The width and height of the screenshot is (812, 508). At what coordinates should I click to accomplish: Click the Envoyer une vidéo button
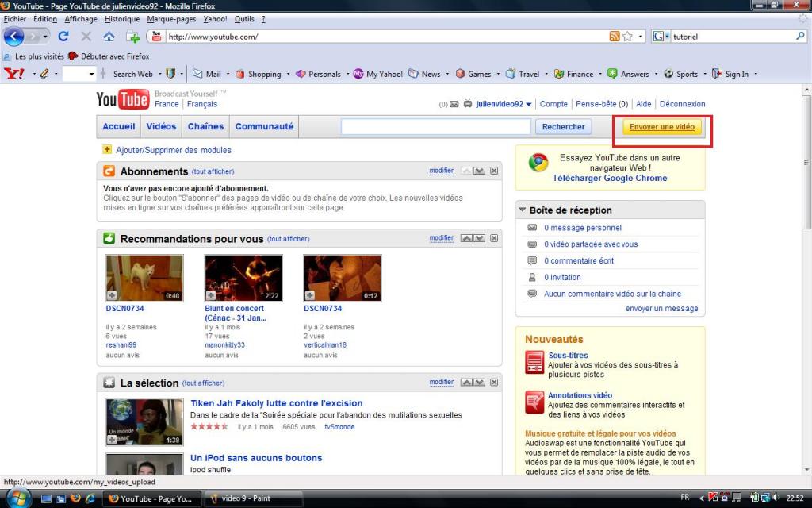tap(662, 127)
